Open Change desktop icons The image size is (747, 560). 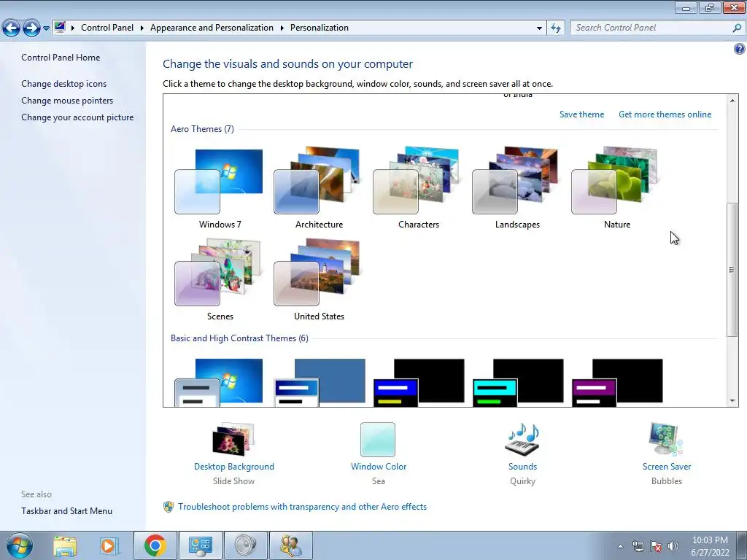click(x=64, y=84)
